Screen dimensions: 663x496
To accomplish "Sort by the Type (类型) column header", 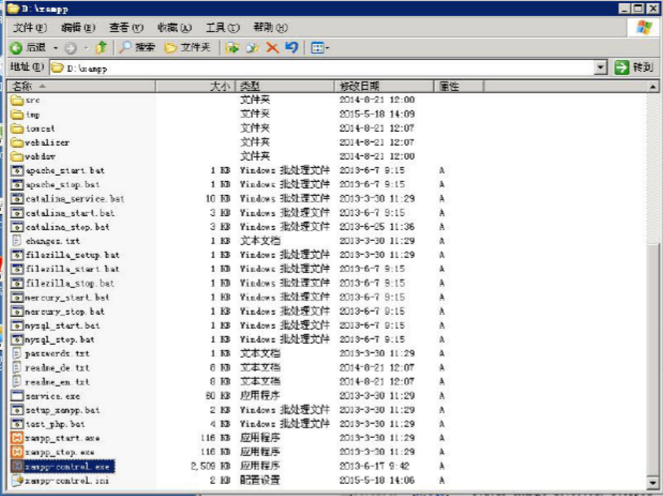I will click(285, 86).
